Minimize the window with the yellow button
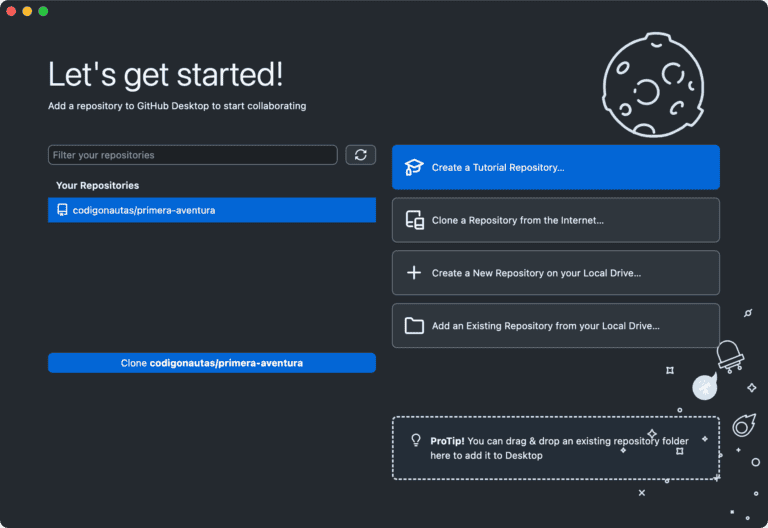 [x=27, y=11]
